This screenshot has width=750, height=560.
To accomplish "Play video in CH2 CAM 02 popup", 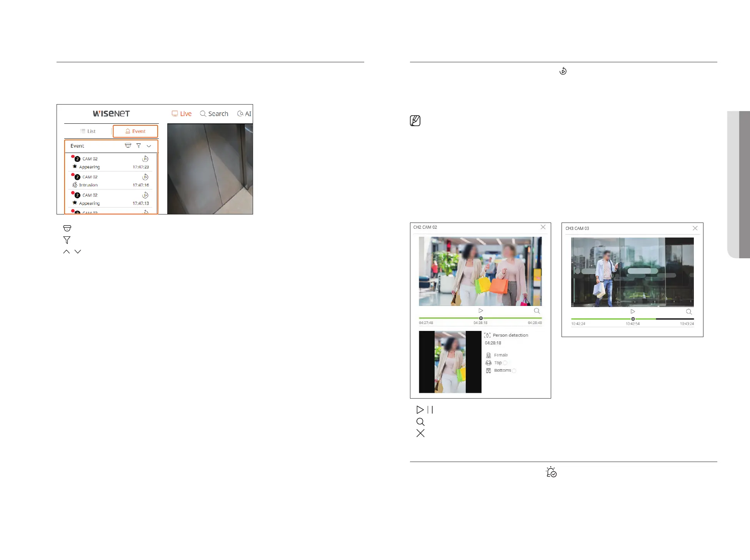I will tap(481, 311).
